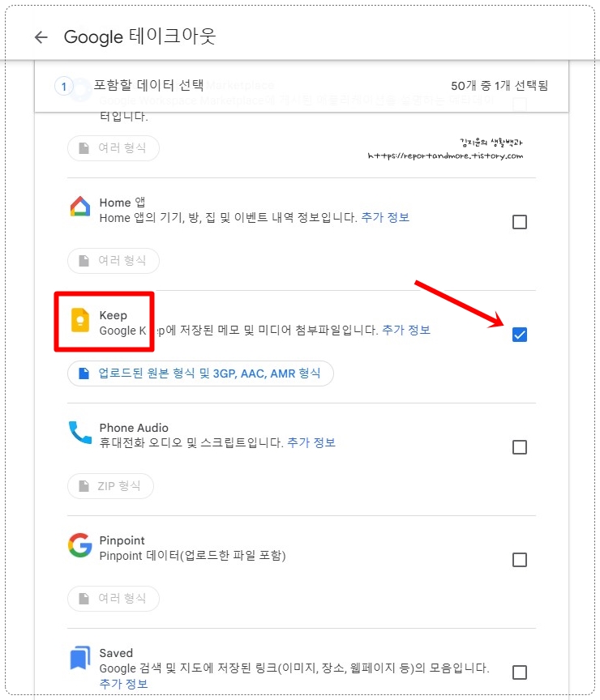Viewport: 600px width, 700px height.
Task: Open the 여러 형식 button above Home 앱
Action: click(x=114, y=147)
